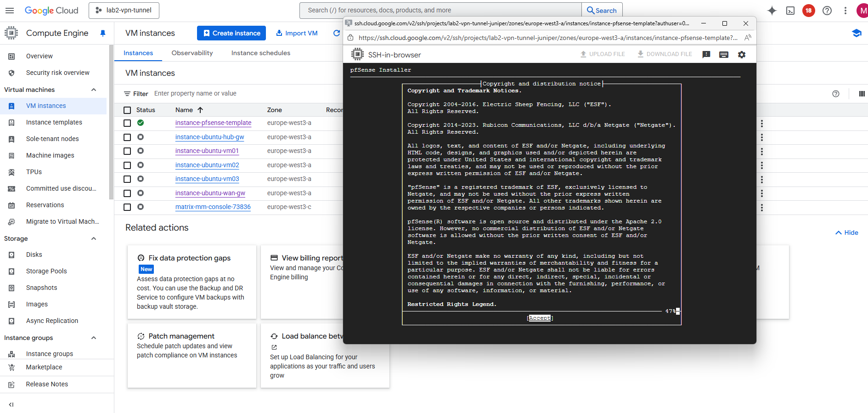Open notifications badge showing 18

click(x=808, y=11)
